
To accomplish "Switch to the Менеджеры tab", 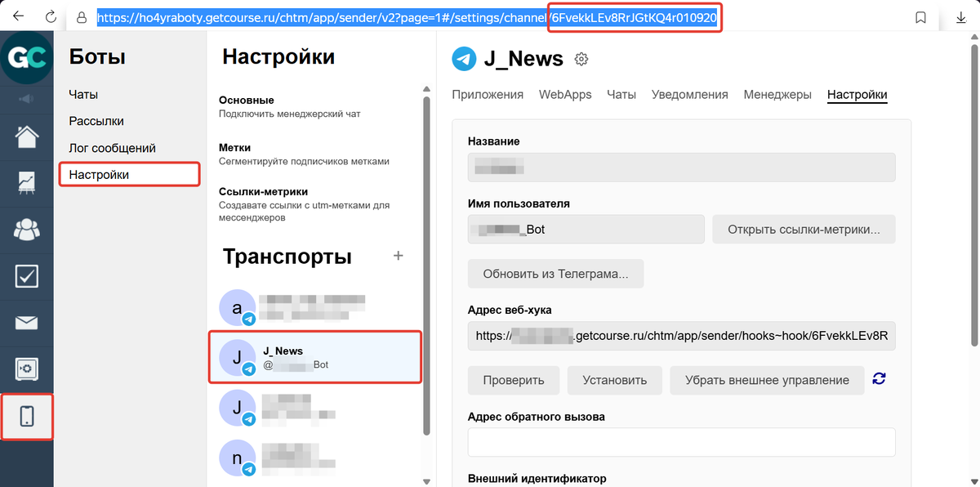I will 777,95.
